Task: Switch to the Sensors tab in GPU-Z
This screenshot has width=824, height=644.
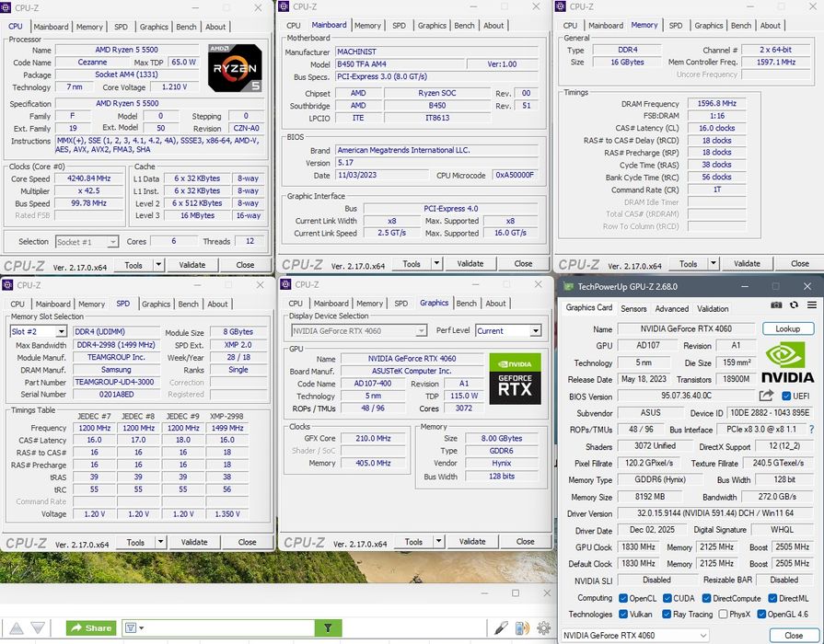Action: coord(633,309)
